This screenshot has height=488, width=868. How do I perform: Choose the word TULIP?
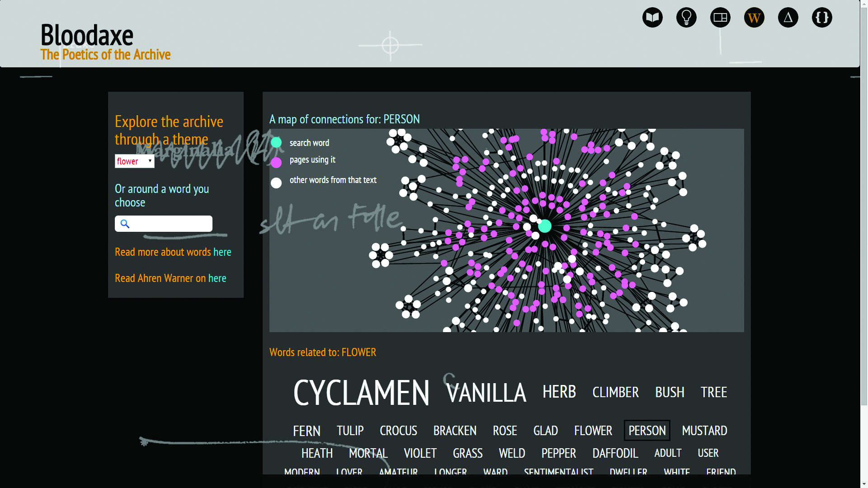click(350, 431)
